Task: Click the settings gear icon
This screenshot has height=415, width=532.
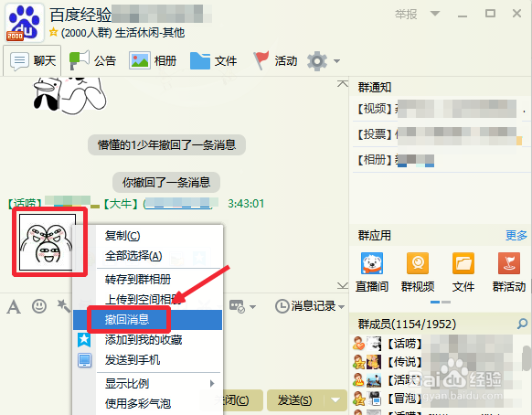Action: pos(317,61)
